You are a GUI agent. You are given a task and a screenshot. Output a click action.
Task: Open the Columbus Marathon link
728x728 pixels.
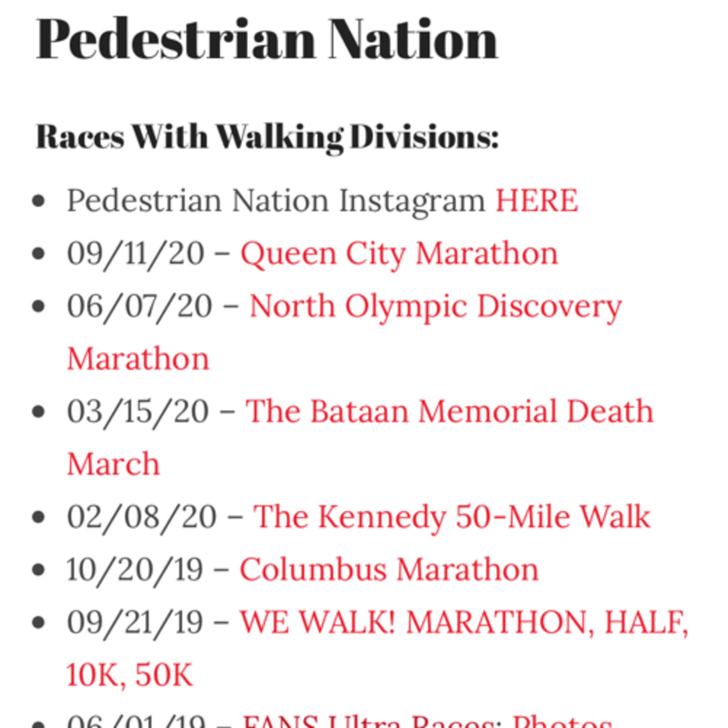(389, 569)
